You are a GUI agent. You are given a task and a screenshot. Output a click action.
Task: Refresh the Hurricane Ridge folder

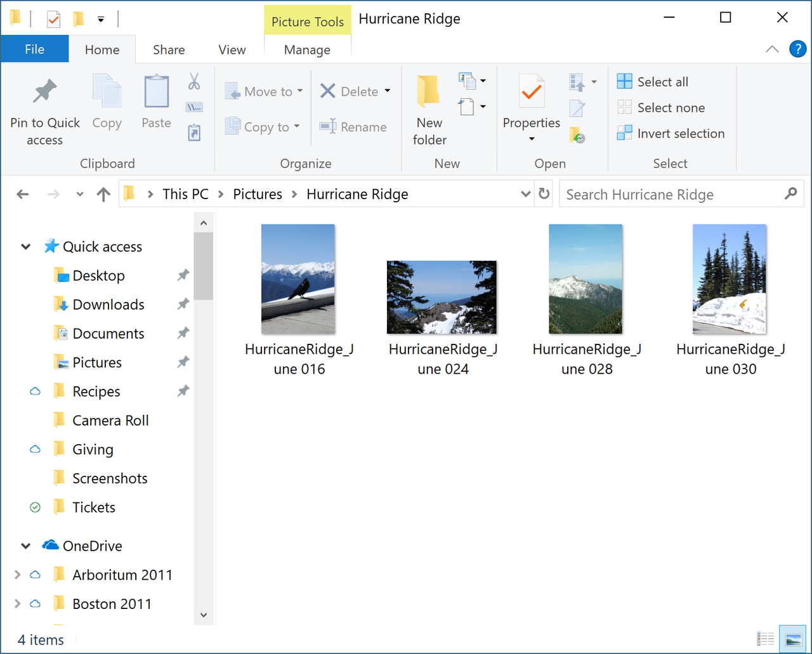pyautogui.click(x=544, y=194)
